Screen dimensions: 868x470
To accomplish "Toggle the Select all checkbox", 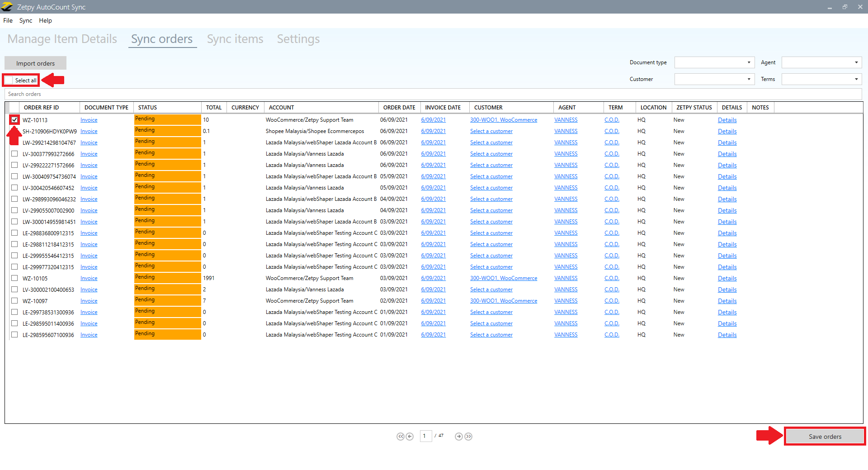I will [x=9, y=81].
